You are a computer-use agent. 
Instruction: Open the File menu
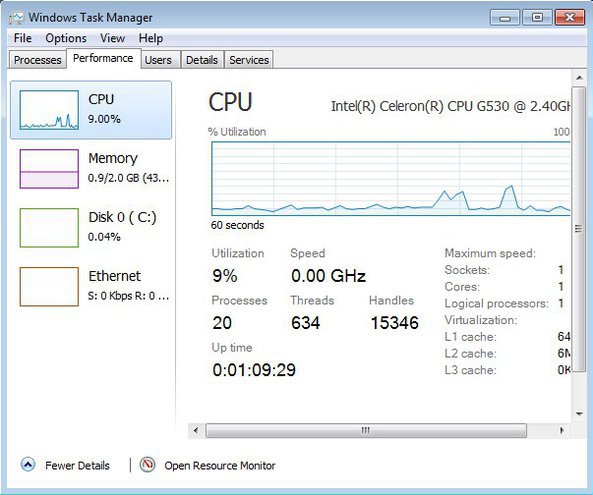pyautogui.click(x=23, y=38)
